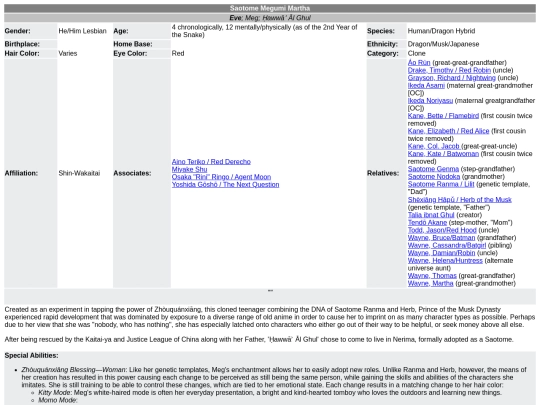The image size is (540, 405).
Task: Click the Momo Mode list entry
Action: (58, 400)
